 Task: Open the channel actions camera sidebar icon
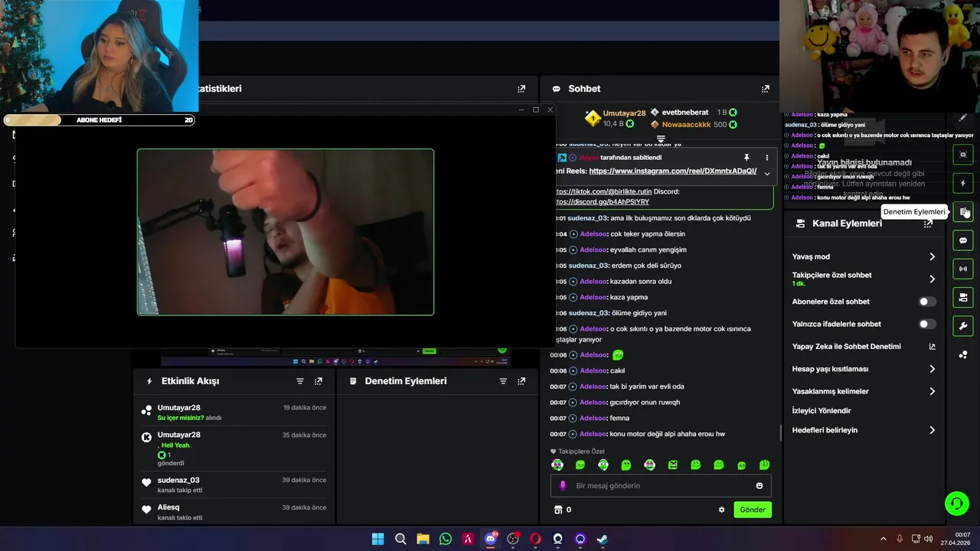point(963,297)
